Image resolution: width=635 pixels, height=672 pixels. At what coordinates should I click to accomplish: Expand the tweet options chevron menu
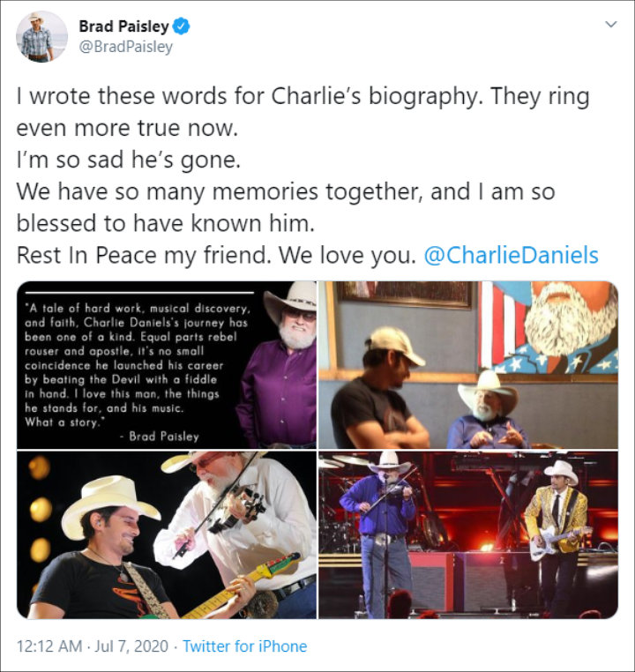click(610, 25)
